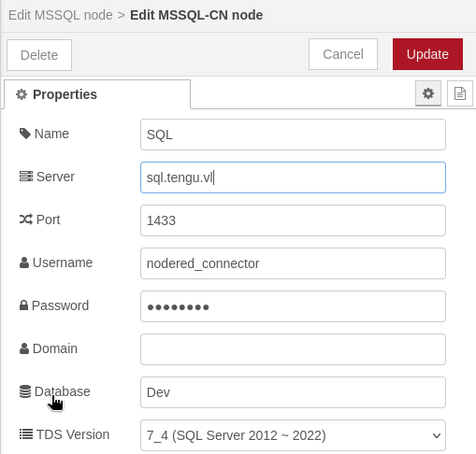
Task: Click the Password lock icon
Action: (x=23, y=305)
